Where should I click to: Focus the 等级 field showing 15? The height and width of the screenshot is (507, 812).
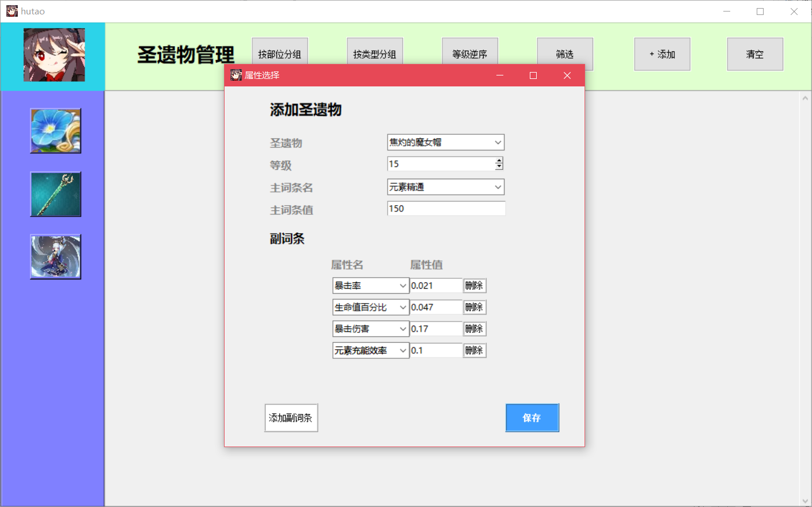click(441, 164)
